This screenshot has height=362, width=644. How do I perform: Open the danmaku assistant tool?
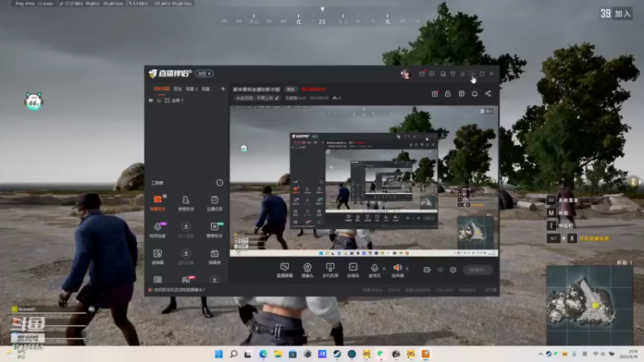pyautogui.click(x=157, y=204)
